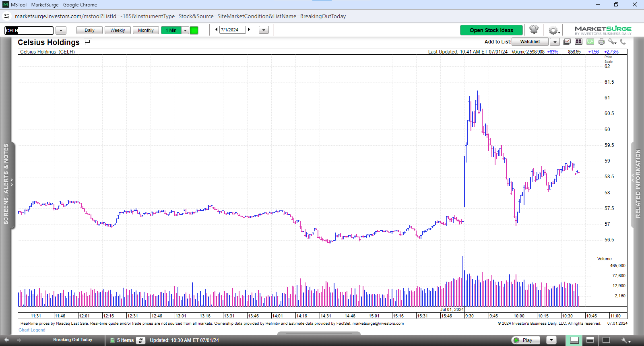Select the 1 Min intraday chart
Image resolution: width=644 pixels, height=346 pixels.
pyautogui.click(x=171, y=30)
